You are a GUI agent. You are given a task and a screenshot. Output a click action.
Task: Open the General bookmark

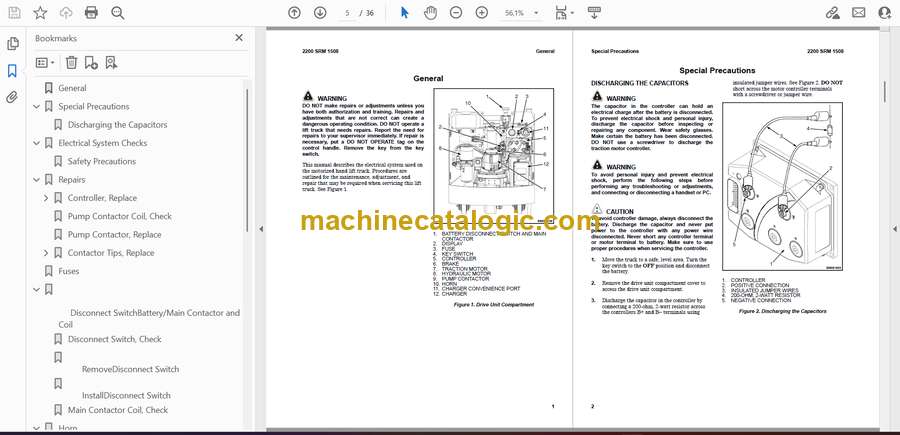point(72,88)
